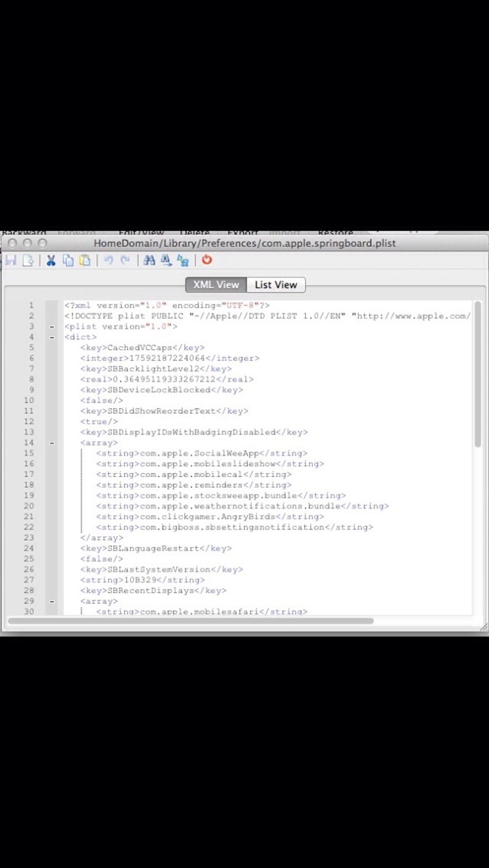Click the Save icon in toolbar
This screenshot has height=868, width=489.
pyautogui.click(x=11, y=260)
